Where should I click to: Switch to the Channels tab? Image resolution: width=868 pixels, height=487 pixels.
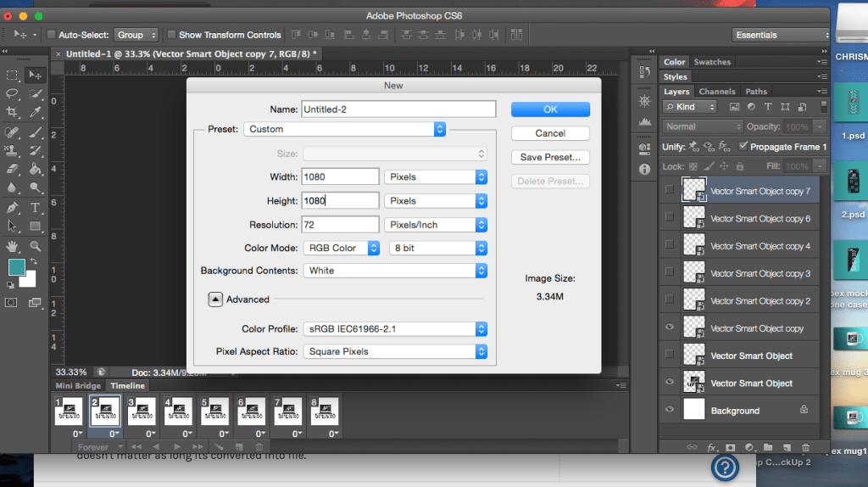click(717, 92)
